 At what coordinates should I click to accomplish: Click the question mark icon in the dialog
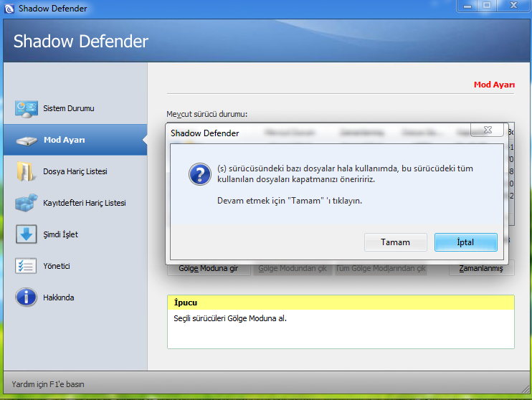click(x=200, y=174)
